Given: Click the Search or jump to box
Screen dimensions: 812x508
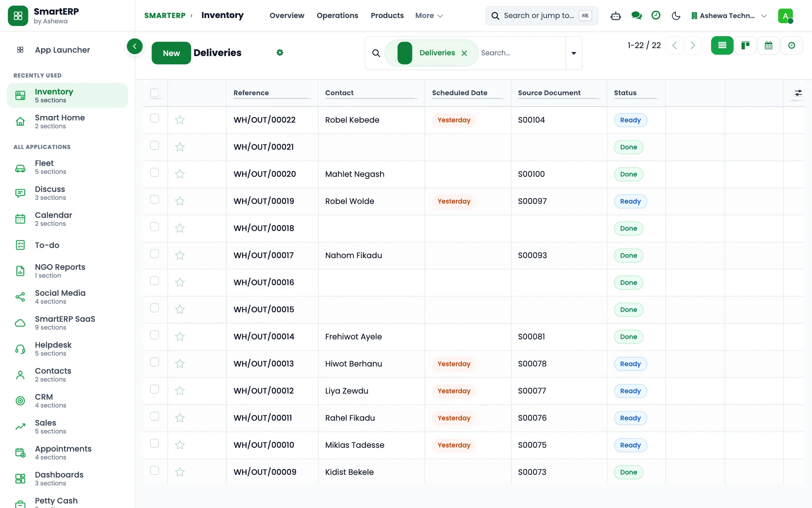Looking at the screenshot, I should pyautogui.click(x=542, y=16).
